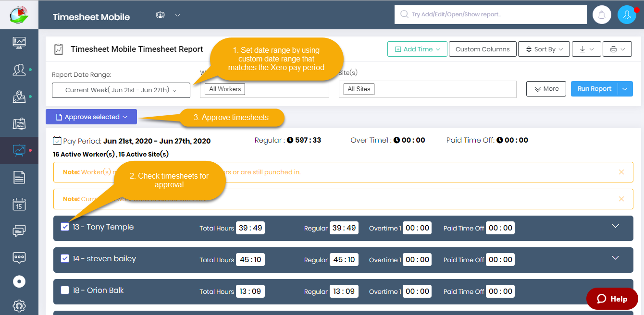Click the currency icon in top bar
644x315 pixels.
click(161, 15)
